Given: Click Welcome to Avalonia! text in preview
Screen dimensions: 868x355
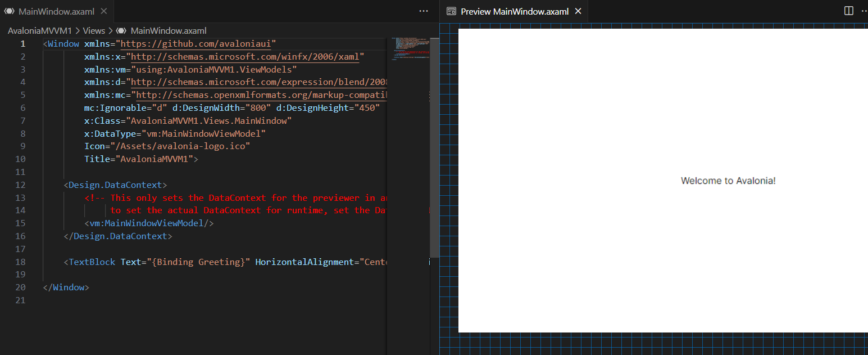Looking at the screenshot, I should [x=728, y=181].
